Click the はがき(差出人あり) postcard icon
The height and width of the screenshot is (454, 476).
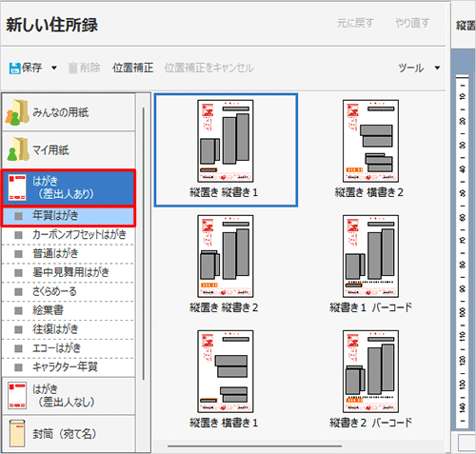point(17,188)
